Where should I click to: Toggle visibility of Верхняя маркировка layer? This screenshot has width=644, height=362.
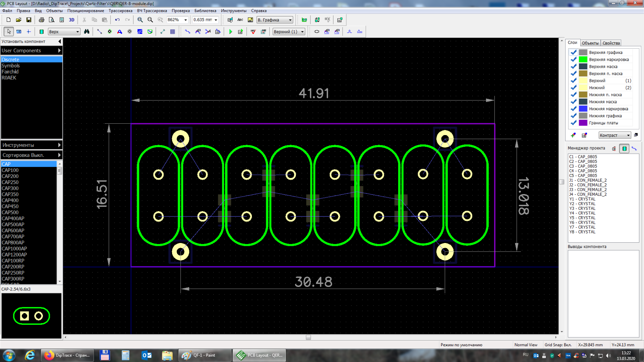coord(574,60)
